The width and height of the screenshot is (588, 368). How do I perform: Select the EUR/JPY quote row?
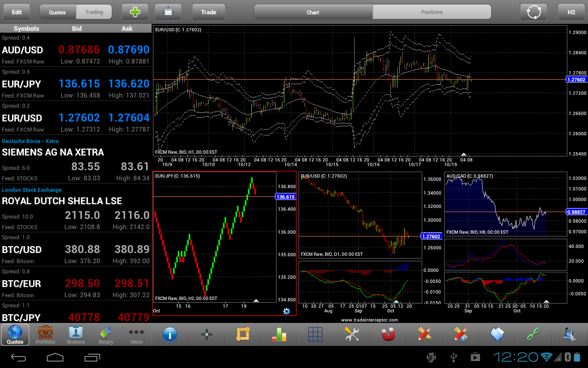tap(76, 84)
